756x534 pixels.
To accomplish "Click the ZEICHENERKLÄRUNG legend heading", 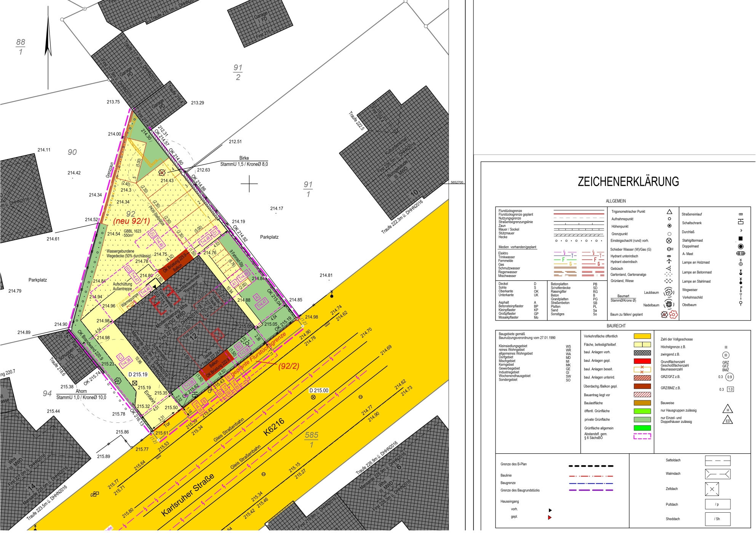I will point(628,182).
